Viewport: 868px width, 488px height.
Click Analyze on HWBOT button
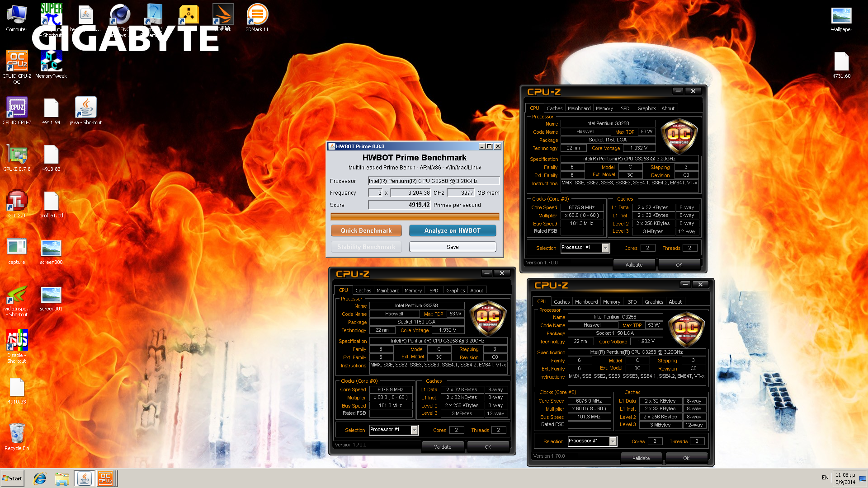click(x=453, y=230)
